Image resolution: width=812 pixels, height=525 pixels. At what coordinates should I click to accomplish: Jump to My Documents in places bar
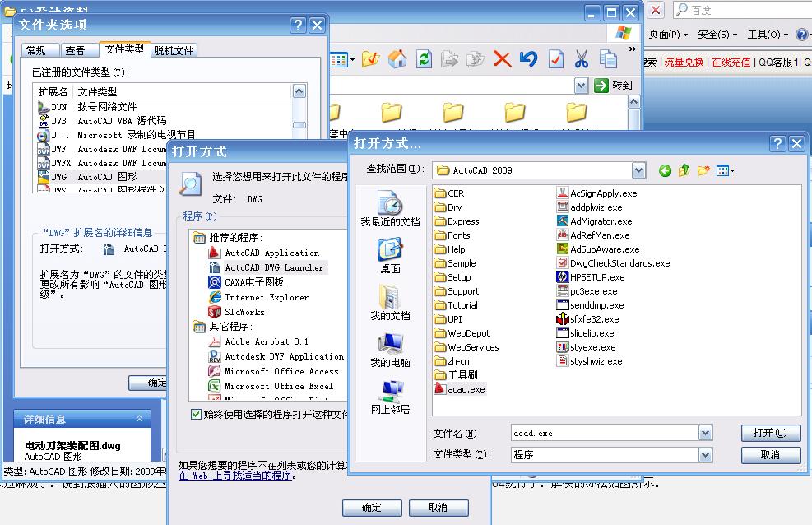390,303
